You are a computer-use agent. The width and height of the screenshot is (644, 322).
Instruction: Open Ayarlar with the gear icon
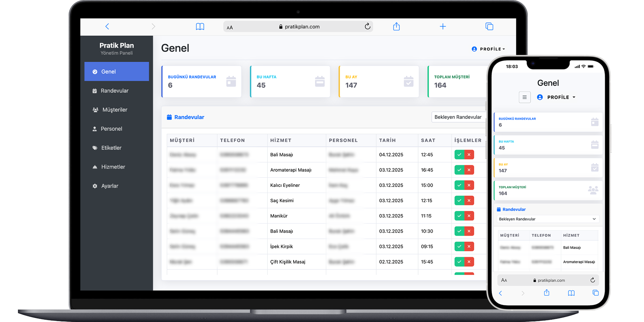pos(95,186)
